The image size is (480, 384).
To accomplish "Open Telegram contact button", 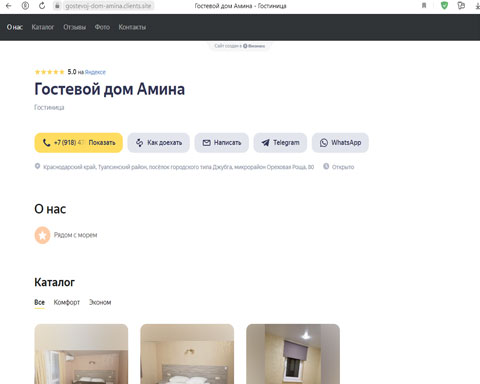I will (280, 143).
